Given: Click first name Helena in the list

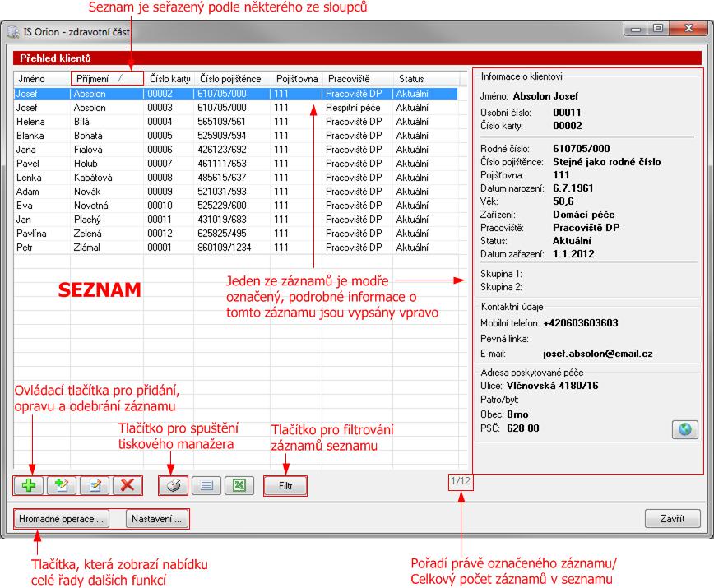Looking at the screenshot, I should click(x=30, y=122).
